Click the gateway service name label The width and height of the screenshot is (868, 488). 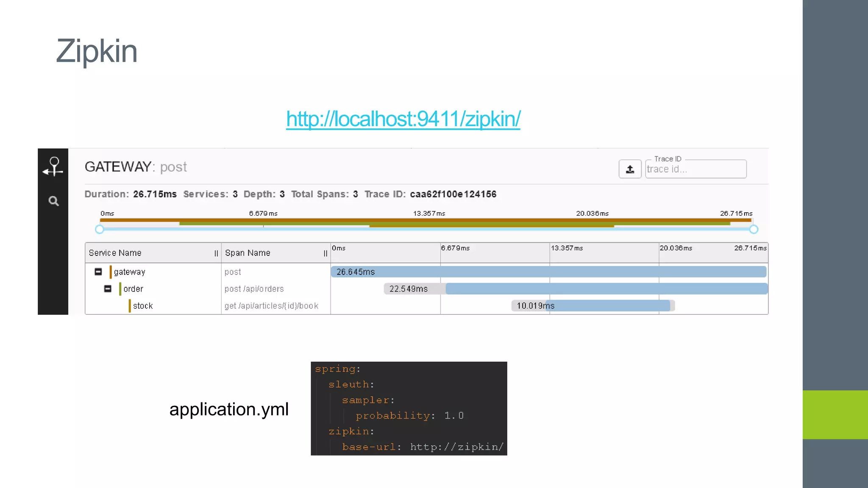click(x=129, y=272)
